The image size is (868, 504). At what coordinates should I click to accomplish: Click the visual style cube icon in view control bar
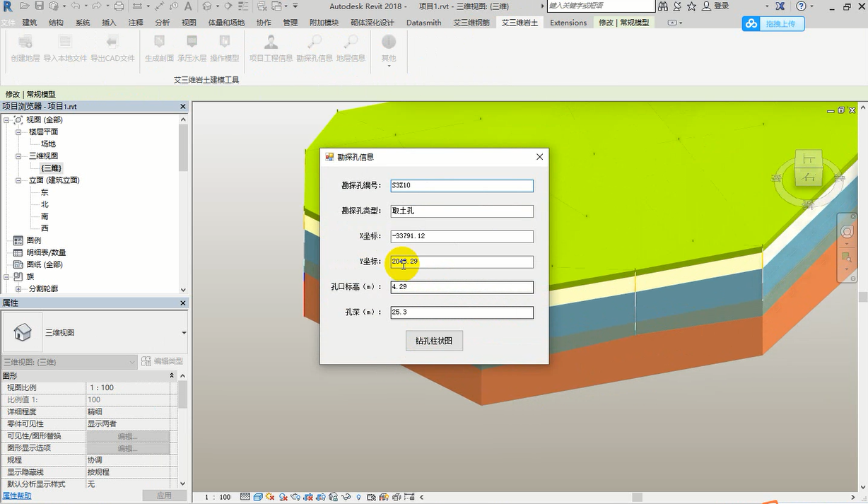click(258, 497)
